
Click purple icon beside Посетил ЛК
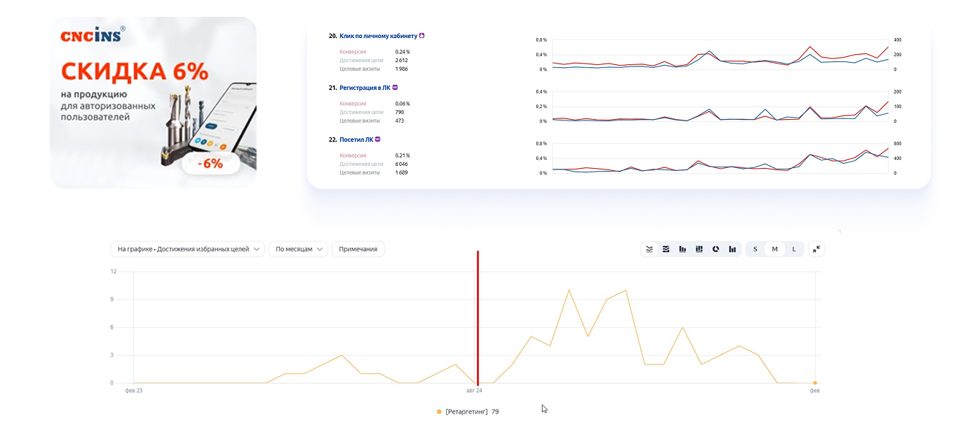pos(378,140)
